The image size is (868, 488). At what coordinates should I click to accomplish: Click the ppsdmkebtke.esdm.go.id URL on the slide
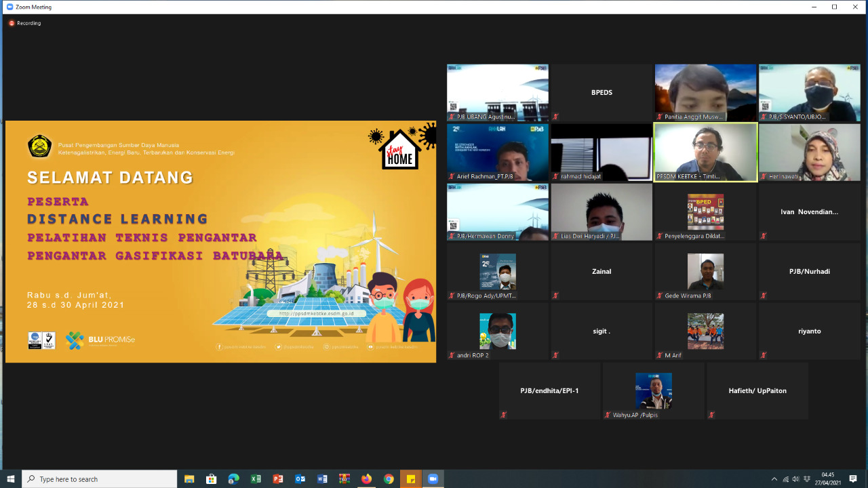pyautogui.click(x=316, y=314)
